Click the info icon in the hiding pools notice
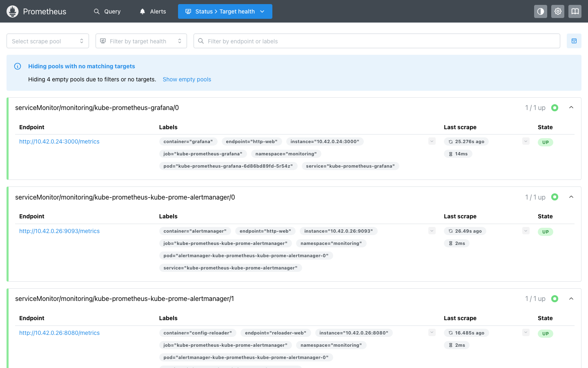Image resolution: width=588 pixels, height=368 pixels. pos(18,66)
